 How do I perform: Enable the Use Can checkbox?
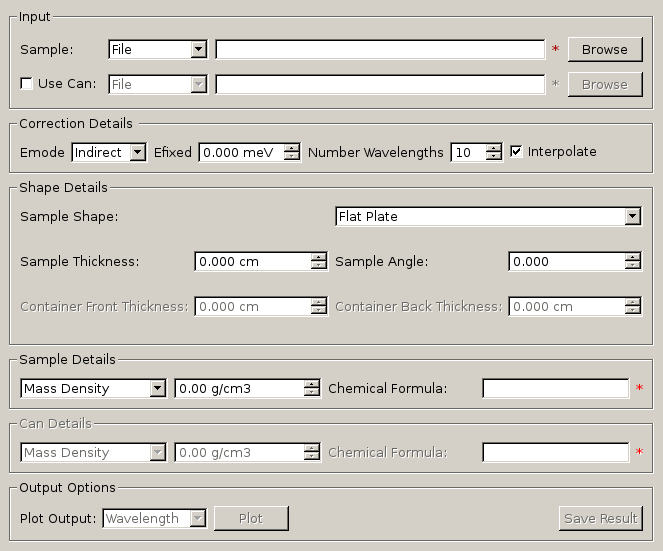tap(27, 84)
